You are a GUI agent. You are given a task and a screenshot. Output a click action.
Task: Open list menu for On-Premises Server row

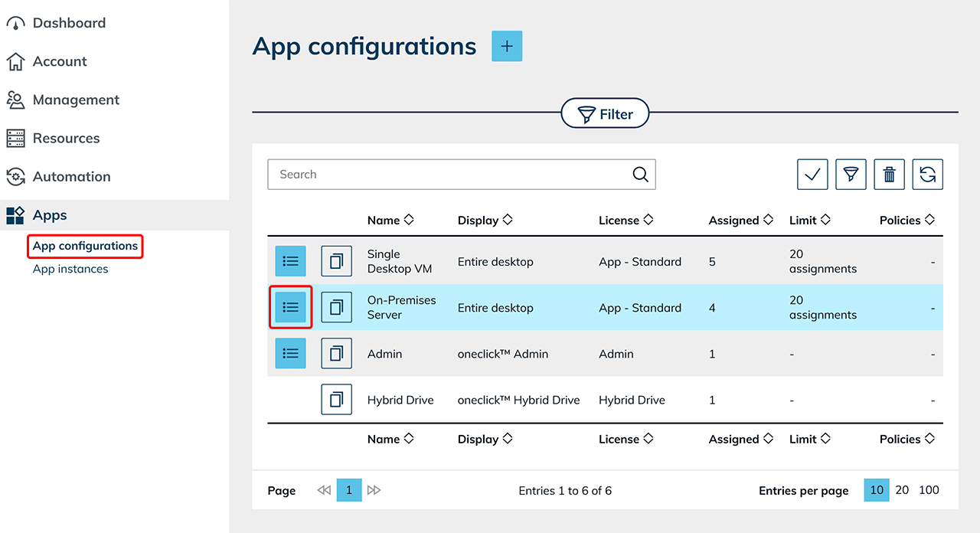290,307
